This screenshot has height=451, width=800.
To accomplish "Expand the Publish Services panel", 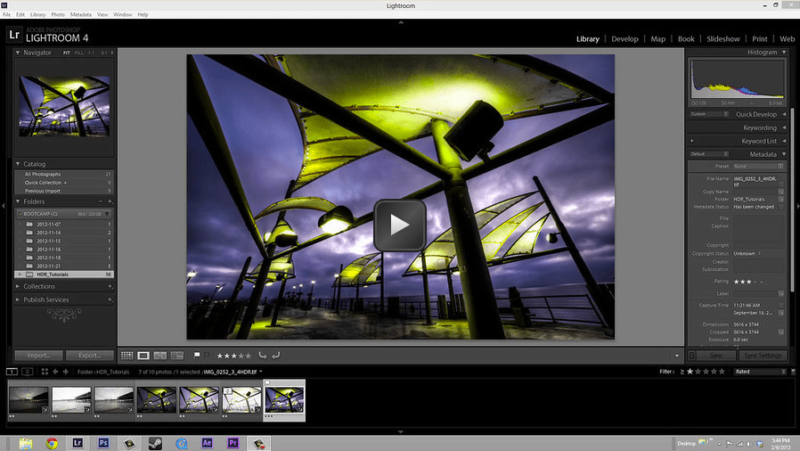I will 17,299.
